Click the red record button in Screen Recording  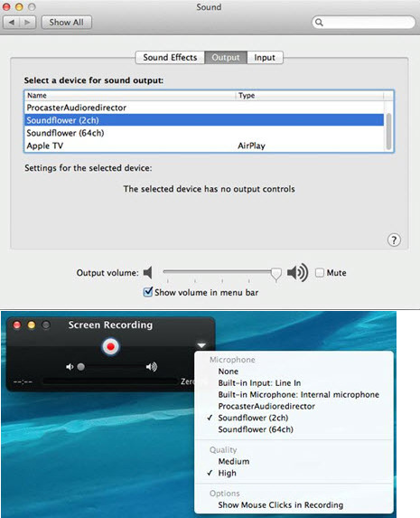(110, 346)
